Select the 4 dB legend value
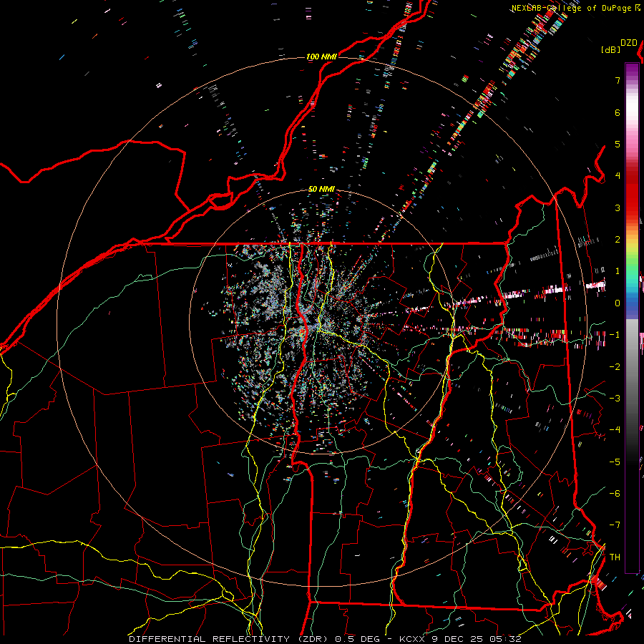The width and height of the screenshot is (644, 644). click(618, 176)
